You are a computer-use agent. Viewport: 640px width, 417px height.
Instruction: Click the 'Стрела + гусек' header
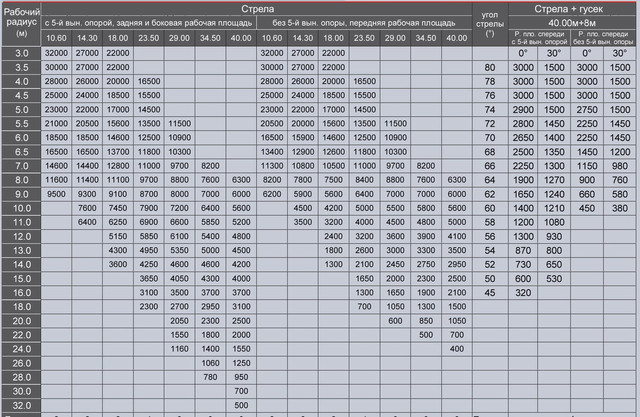[x=571, y=9]
